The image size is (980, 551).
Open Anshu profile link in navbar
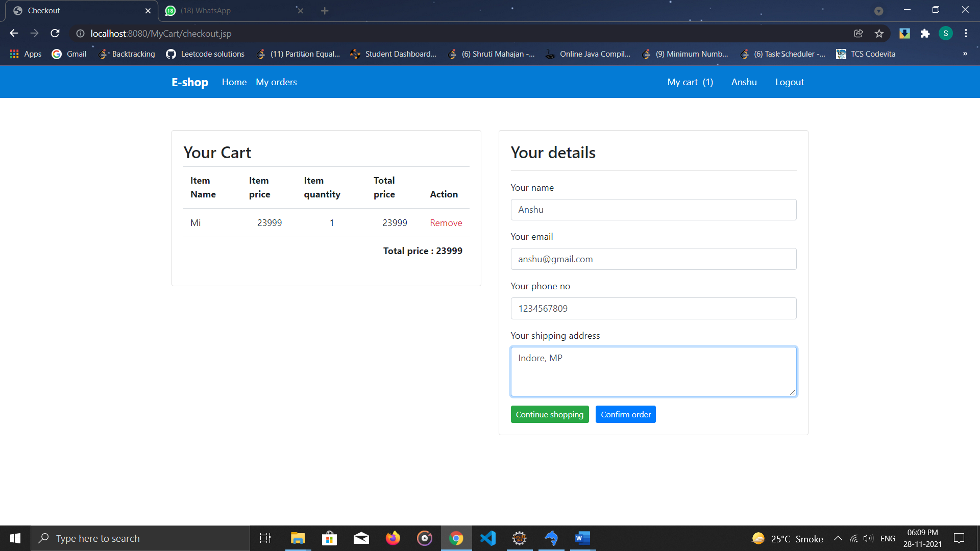(744, 82)
